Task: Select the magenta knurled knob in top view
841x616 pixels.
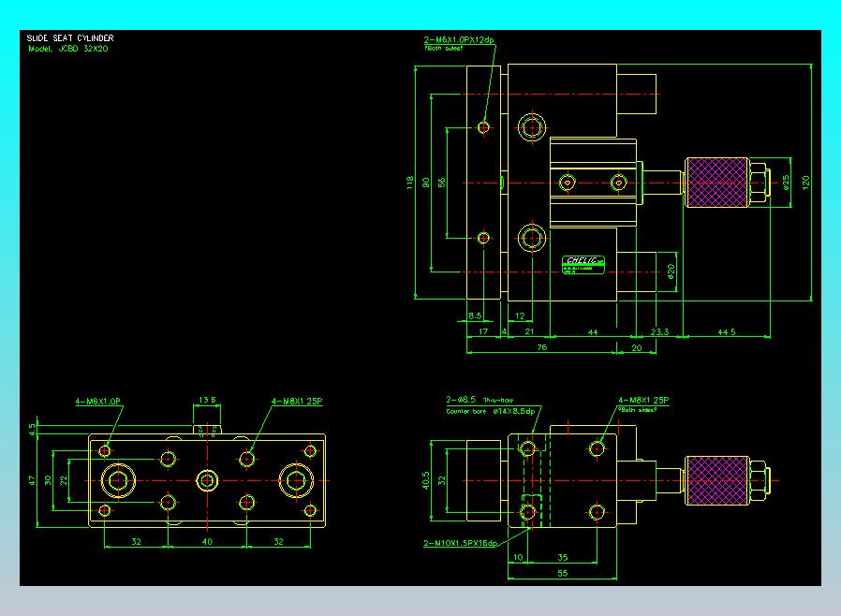Action: pos(717,183)
